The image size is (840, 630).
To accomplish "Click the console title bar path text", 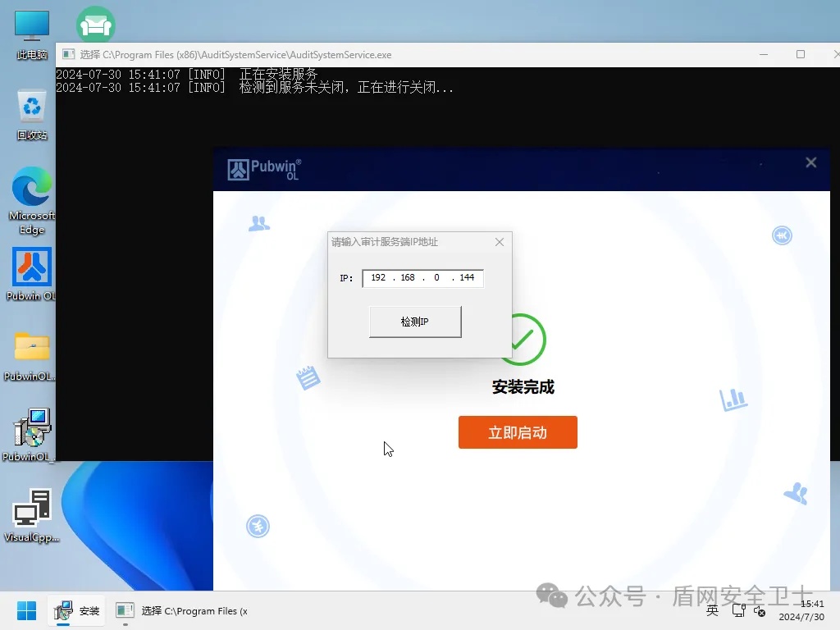I will coord(235,55).
